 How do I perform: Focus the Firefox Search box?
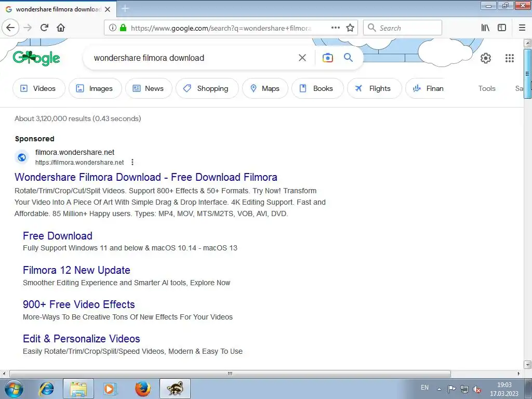click(x=403, y=28)
